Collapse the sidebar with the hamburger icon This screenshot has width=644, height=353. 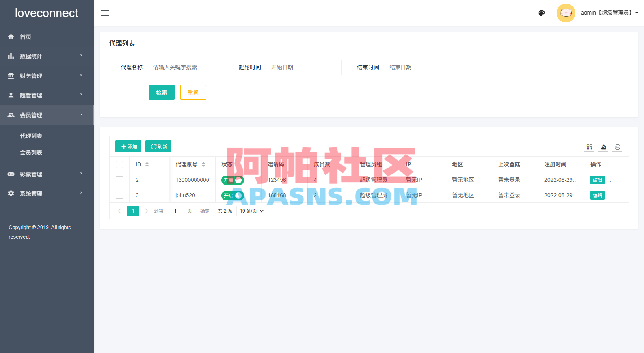pos(105,13)
